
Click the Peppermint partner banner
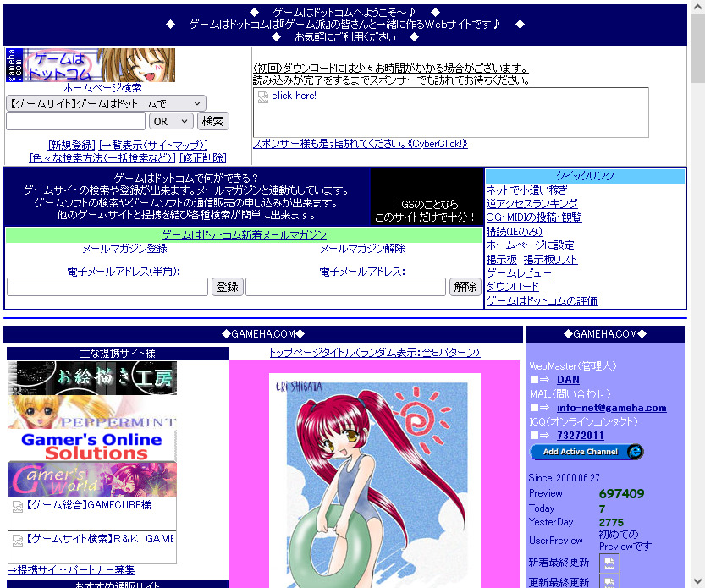click(x=92, y=412)
